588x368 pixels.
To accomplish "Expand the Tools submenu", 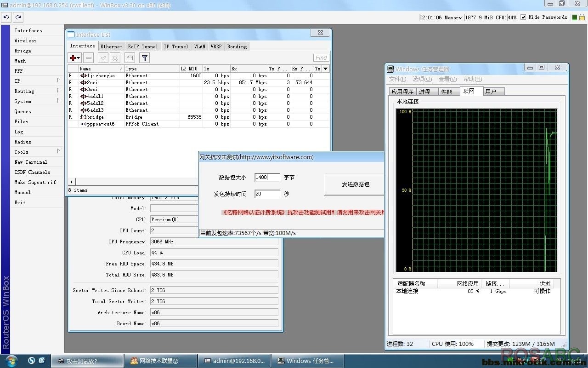I will pos(58,151).
